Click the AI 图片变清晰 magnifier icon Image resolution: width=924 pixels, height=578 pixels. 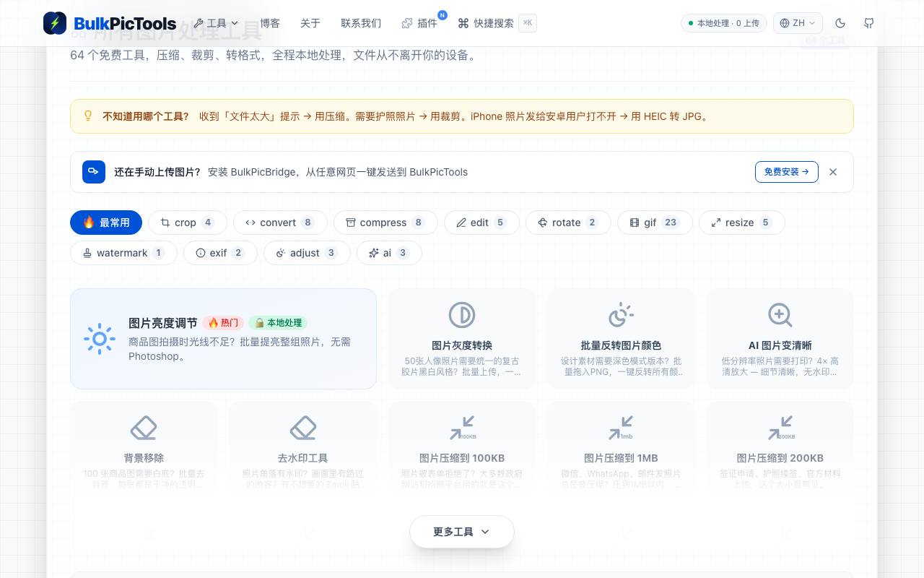click(x=780, y=316)
